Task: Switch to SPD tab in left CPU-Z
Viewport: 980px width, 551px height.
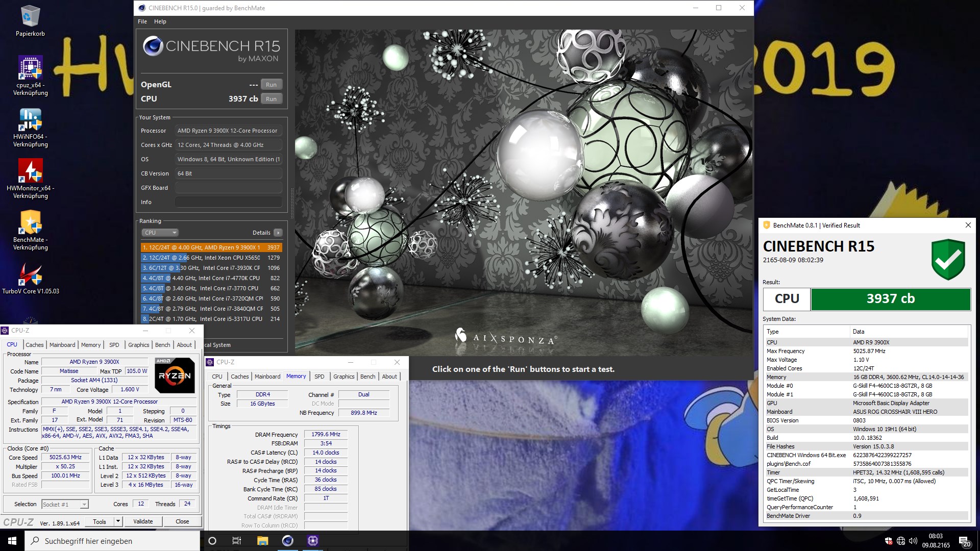Action: [x=114, y=345]
